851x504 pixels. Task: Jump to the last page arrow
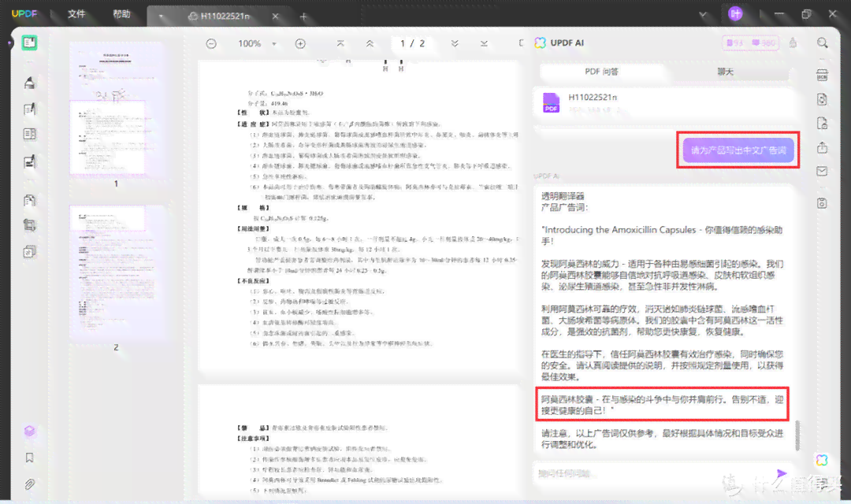484,43
